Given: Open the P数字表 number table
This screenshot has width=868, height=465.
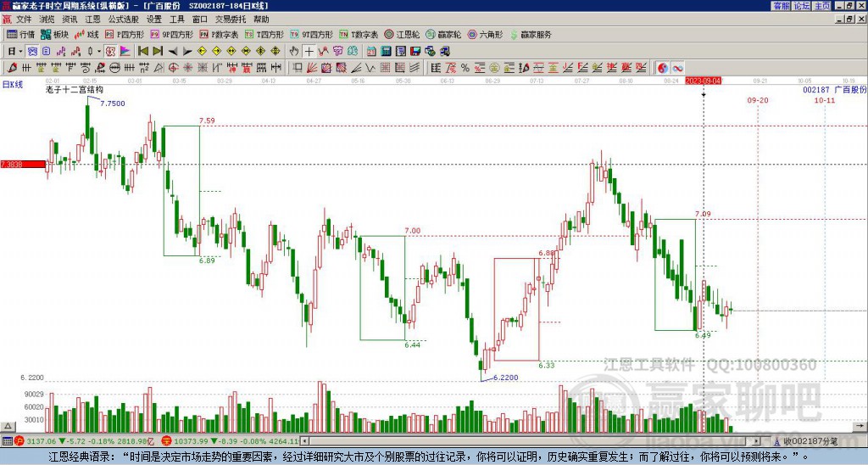Looking at the screenshot, I should (x=220, y=34).
